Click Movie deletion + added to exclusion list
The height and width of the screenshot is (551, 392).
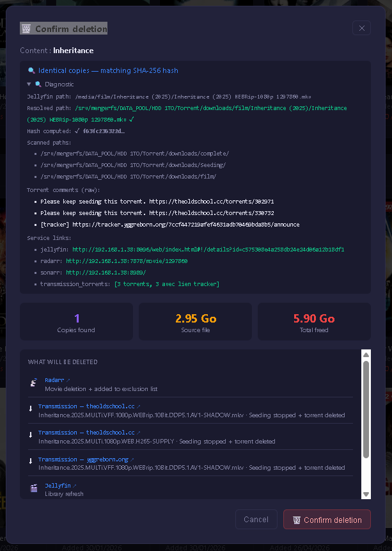tap(101, 388)
